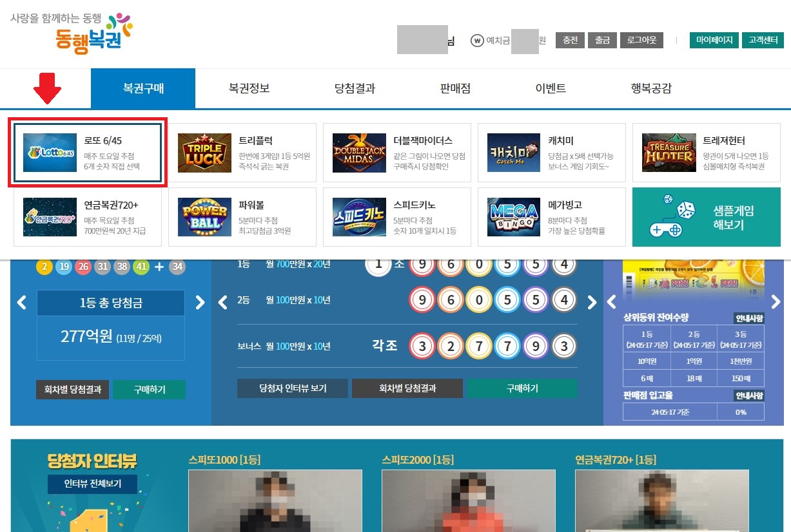This screenshot has height=532, width=791.
Task: Open the 이벤트 menu
Action: tap(551, 88)
